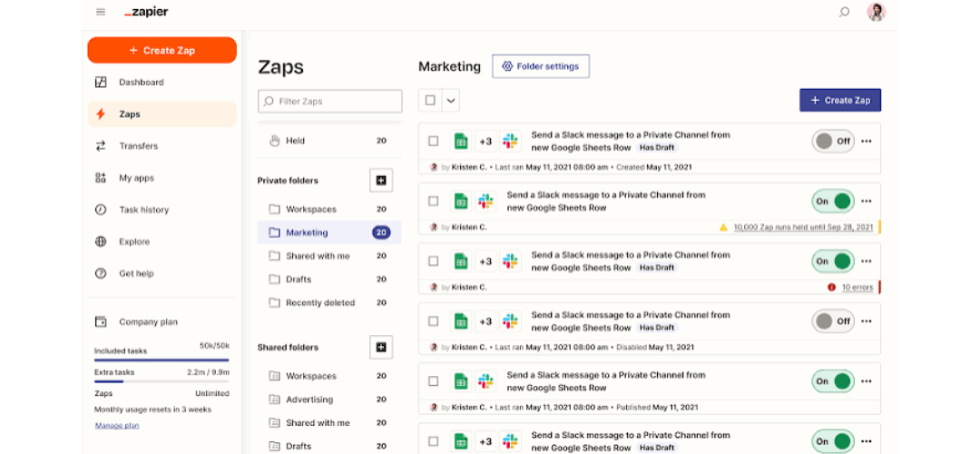
Task: Check the box for the Published May 11 Zap
Action: pos(433,381)
